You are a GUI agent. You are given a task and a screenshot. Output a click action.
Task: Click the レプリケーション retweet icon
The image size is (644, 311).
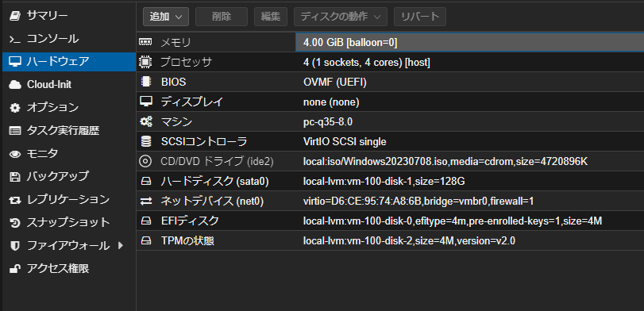coord(15,200)
